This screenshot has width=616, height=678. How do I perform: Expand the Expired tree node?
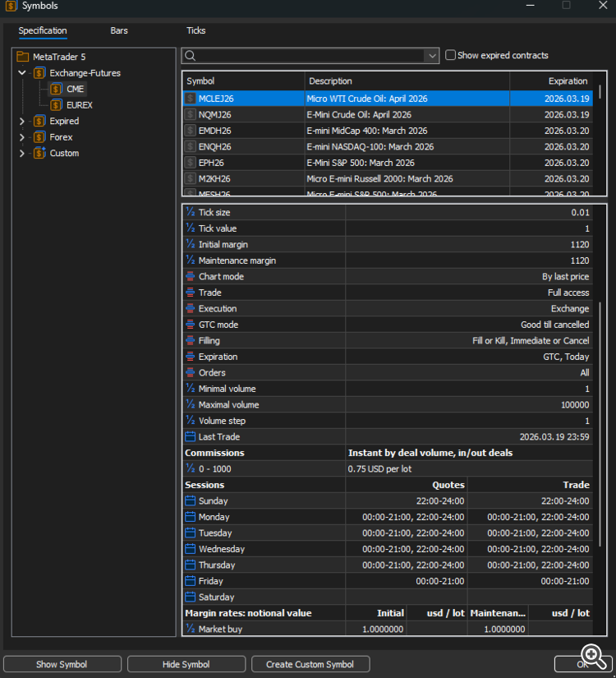pyautogui.click(x=22, y=122)
